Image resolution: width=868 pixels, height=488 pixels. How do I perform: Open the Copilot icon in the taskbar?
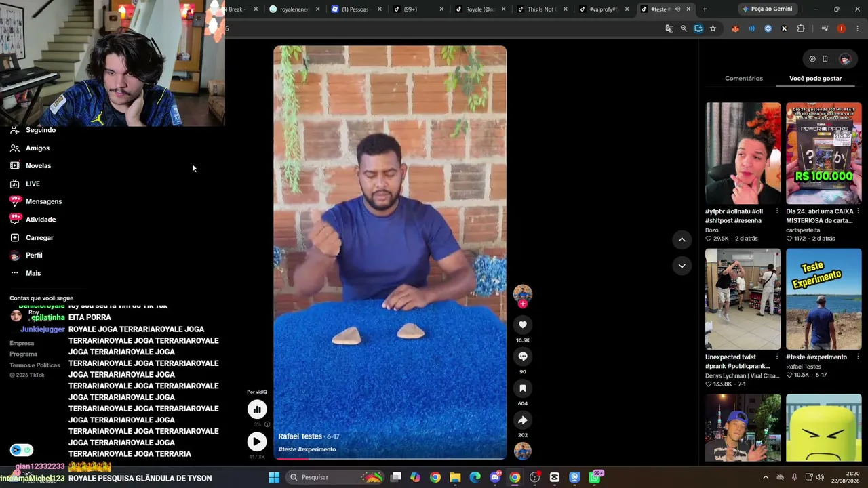pyautogui.click(x=415, y=477)
